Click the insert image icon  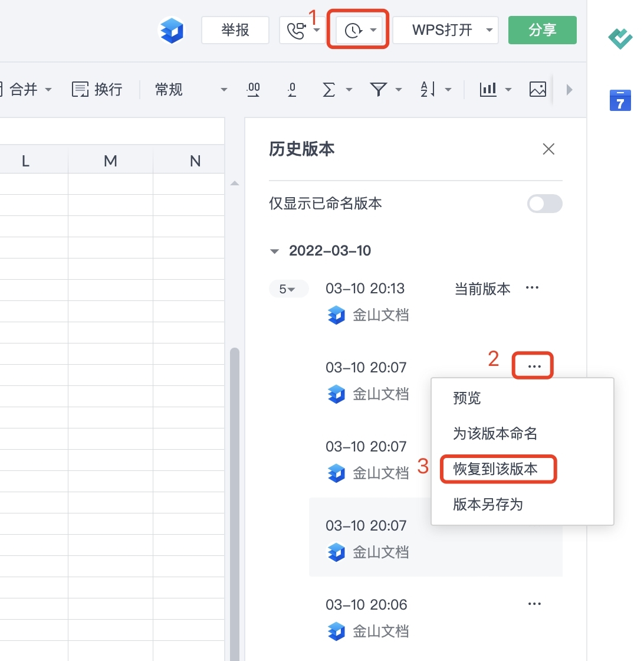(537, 89)
